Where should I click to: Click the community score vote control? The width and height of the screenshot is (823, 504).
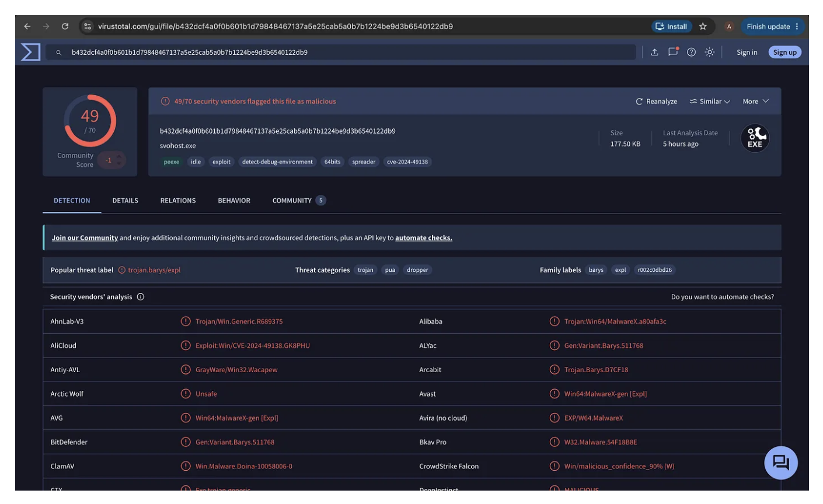[x=111, y=160]
